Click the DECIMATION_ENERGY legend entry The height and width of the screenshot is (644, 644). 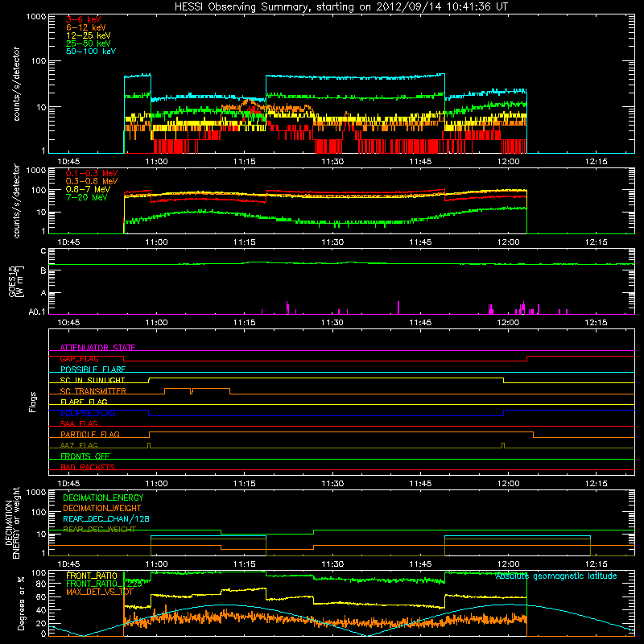pos(103,497)
